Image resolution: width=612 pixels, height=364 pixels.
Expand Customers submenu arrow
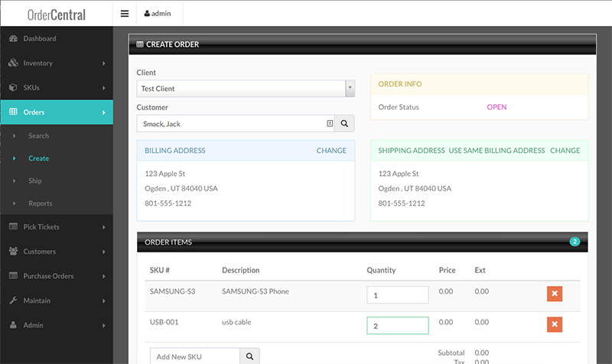(x=104, y=252)
